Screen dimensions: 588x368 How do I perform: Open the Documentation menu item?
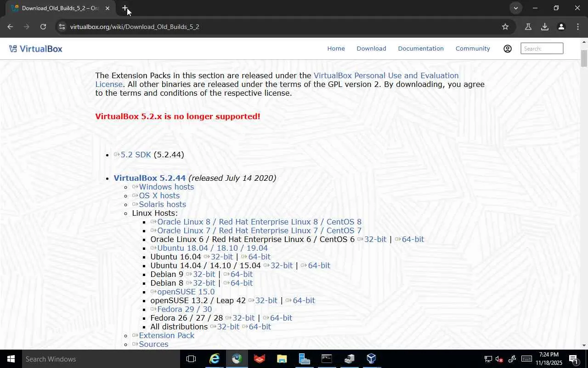click(421, 48)
